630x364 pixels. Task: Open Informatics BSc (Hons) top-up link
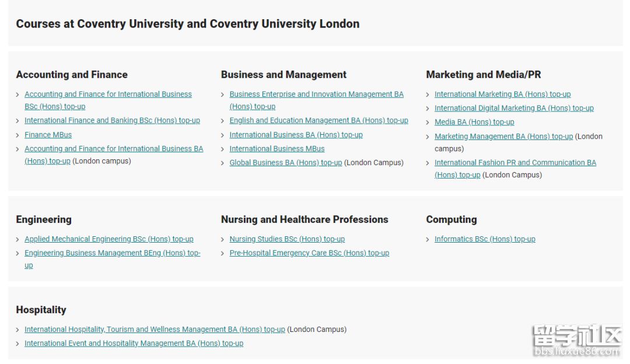pyautogui.click(x=485, y=239)
